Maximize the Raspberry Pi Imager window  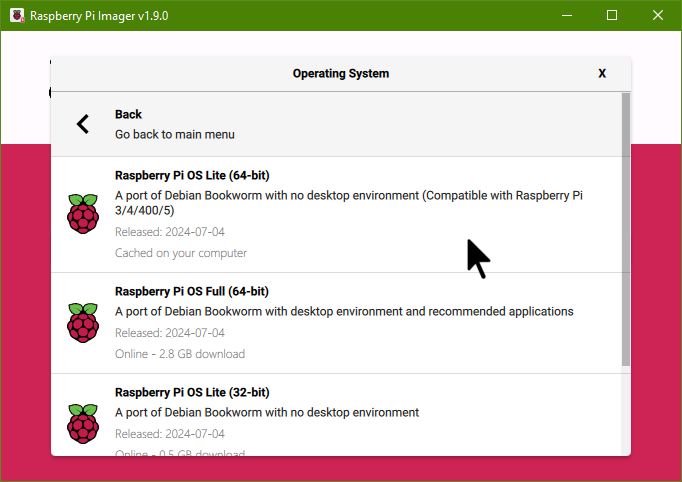(612, 15)
